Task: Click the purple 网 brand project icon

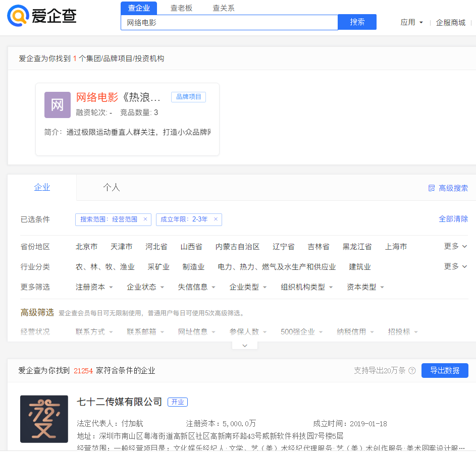Action: (x=58, y=105)
